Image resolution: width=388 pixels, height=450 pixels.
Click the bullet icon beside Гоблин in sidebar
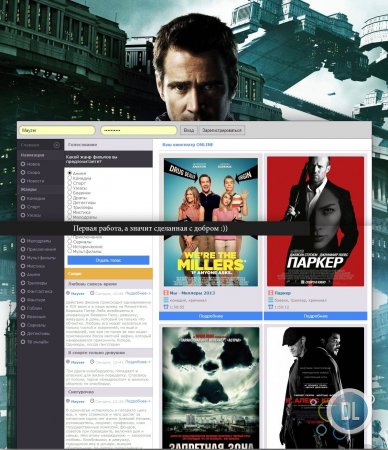23,308
